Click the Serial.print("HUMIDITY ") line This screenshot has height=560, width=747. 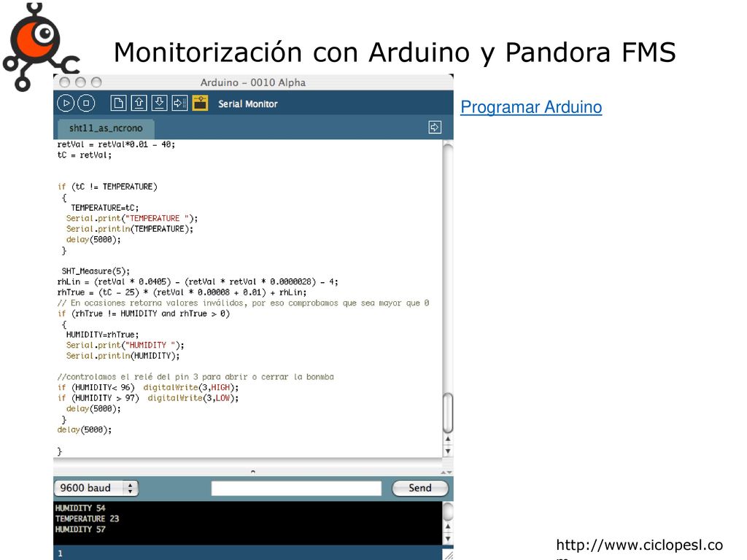coord(125,345)
